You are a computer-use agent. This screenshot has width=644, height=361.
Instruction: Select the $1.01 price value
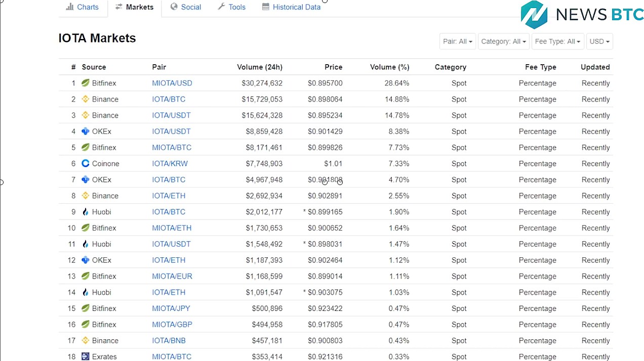(333, 163)
